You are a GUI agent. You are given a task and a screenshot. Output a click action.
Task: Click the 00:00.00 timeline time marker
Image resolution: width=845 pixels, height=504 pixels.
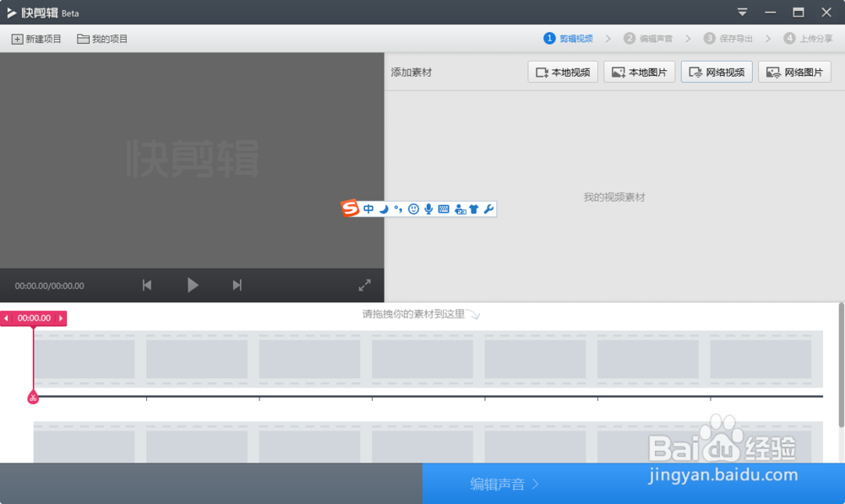34,318
